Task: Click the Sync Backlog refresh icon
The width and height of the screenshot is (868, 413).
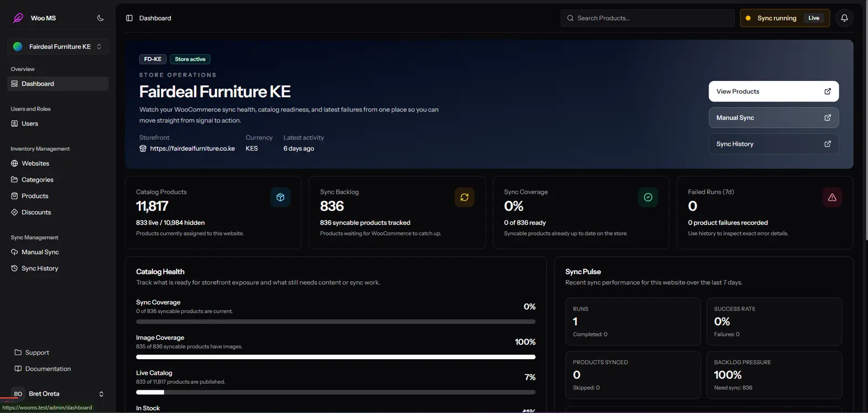Action: pos(464,197)
